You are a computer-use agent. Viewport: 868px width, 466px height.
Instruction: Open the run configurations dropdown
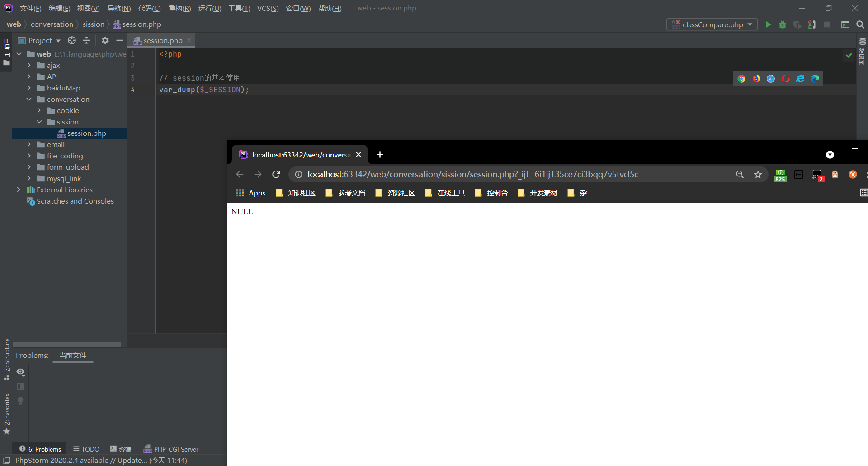[712, 24]
